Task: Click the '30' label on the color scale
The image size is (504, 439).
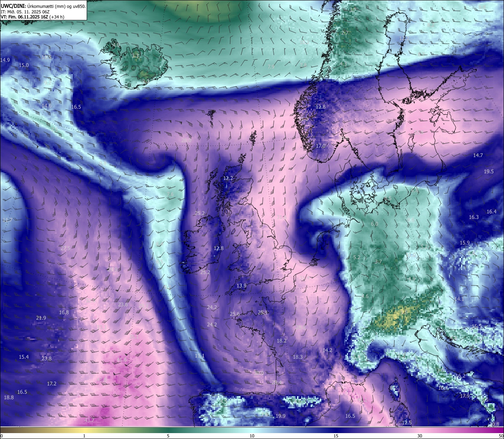Action: [420, 435]
